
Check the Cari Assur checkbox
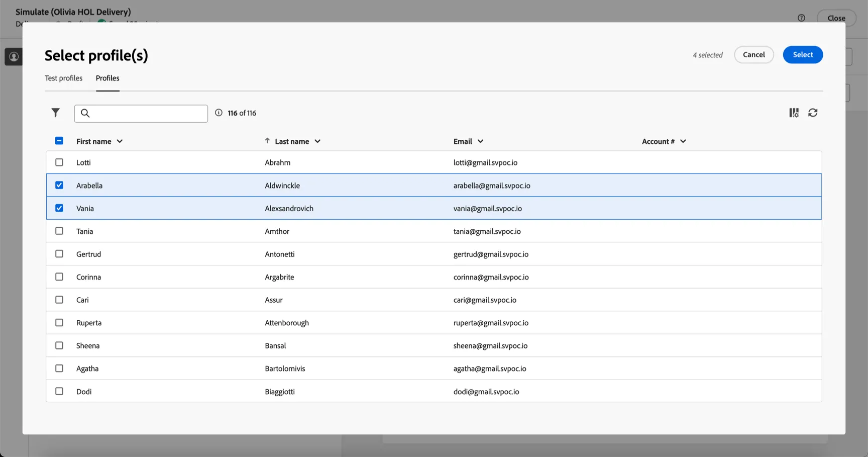click(59, 299)
